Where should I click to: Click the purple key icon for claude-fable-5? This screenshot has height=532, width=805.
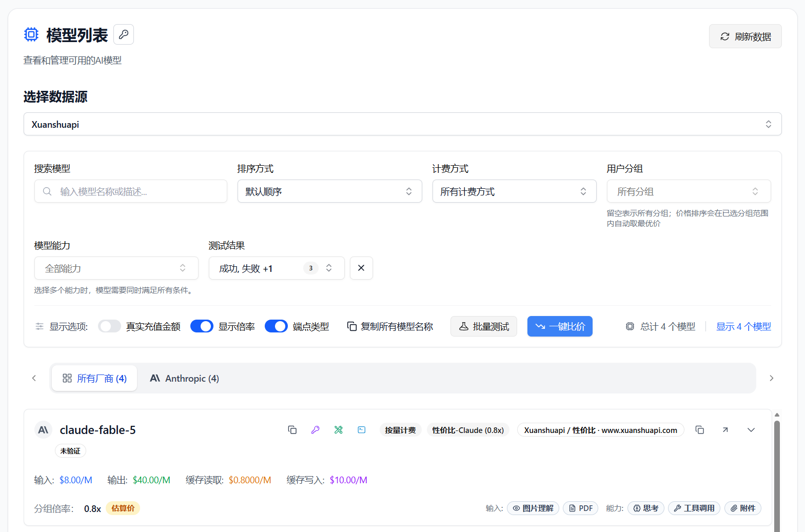[x=315, y=430]
